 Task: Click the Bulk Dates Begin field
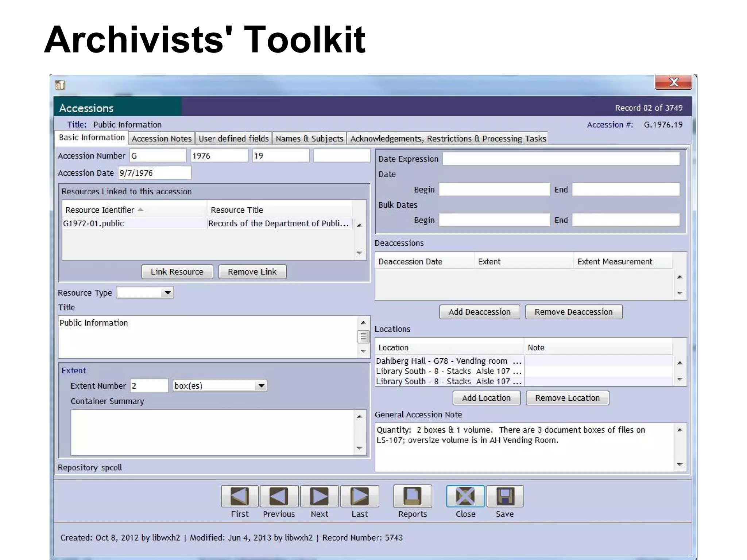(495, 220)
